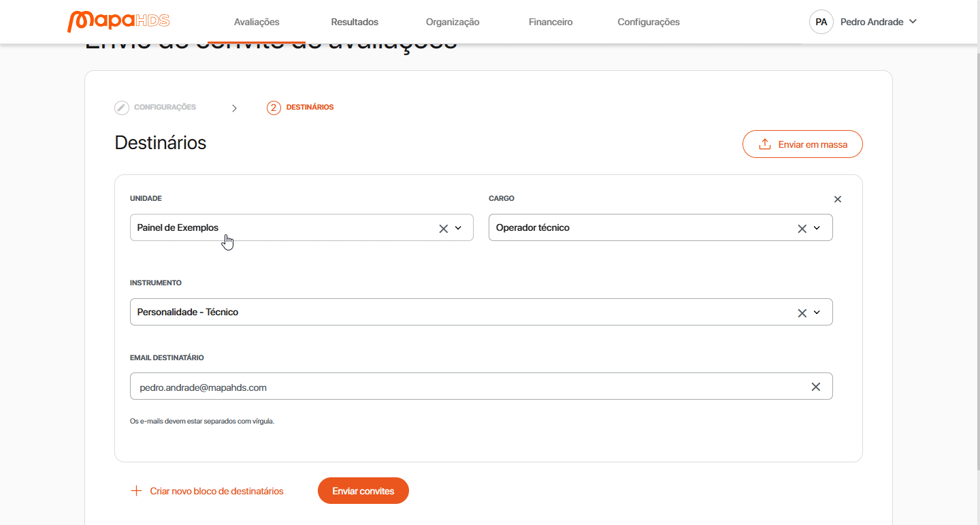
Task: Click the Enviar em massa button
Action: [x=802, y=144]
